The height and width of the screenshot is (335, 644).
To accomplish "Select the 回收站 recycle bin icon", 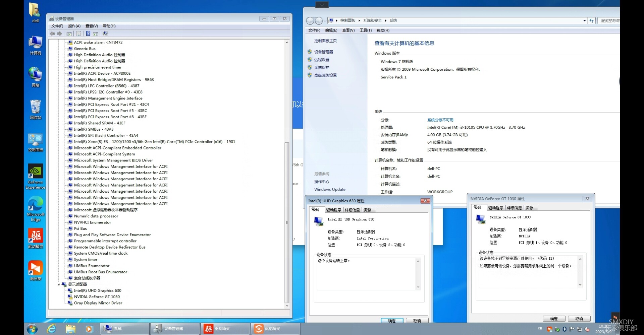I will [x=35, y=110].
